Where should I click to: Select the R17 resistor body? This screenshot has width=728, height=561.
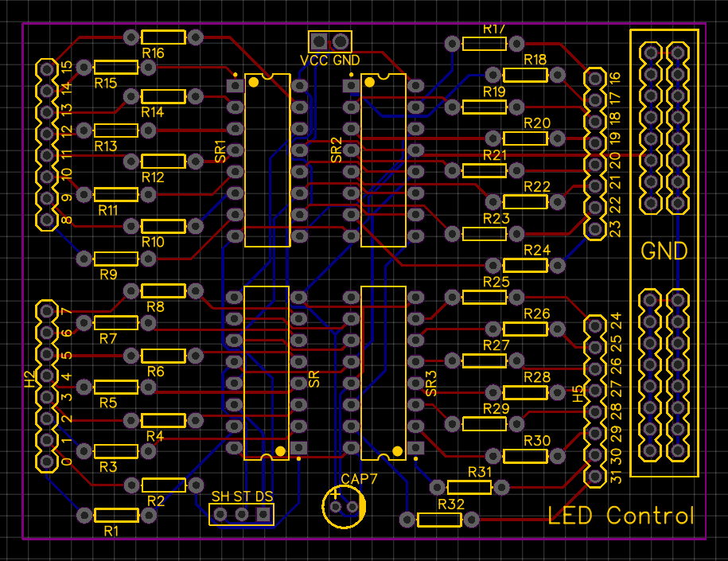coord(485,44)
